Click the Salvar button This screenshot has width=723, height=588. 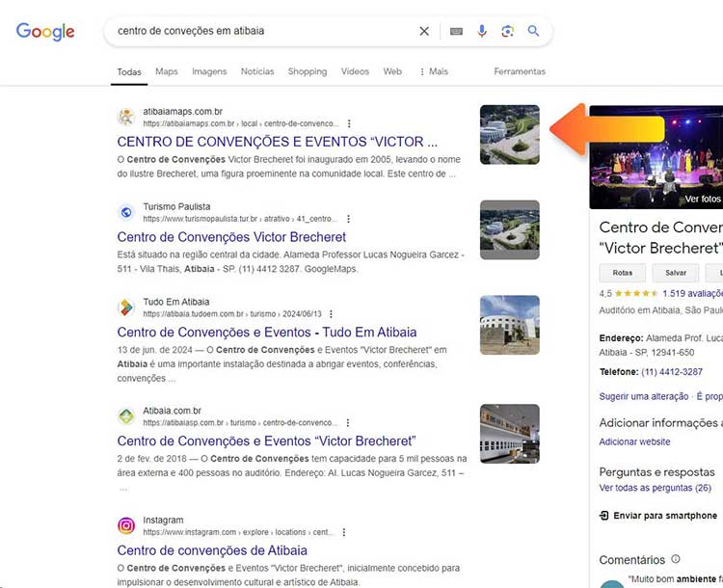pyautogui.click(x=676, y=273)
